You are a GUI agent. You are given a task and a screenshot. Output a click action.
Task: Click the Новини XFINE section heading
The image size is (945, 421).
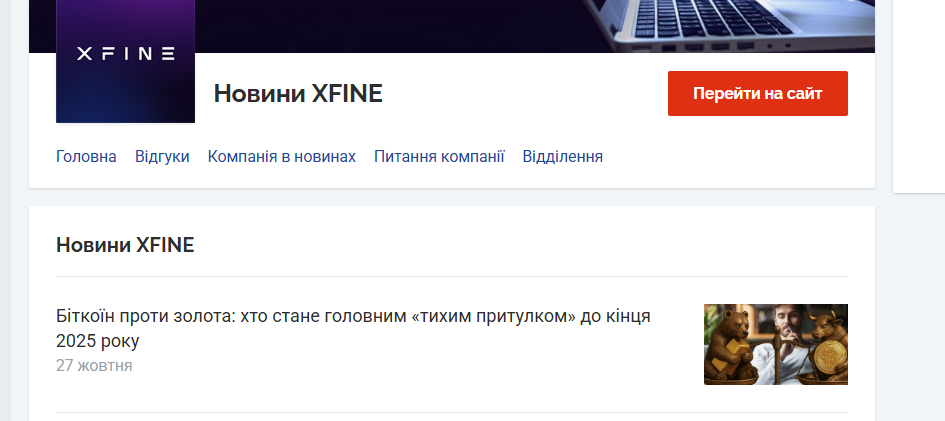125,245
